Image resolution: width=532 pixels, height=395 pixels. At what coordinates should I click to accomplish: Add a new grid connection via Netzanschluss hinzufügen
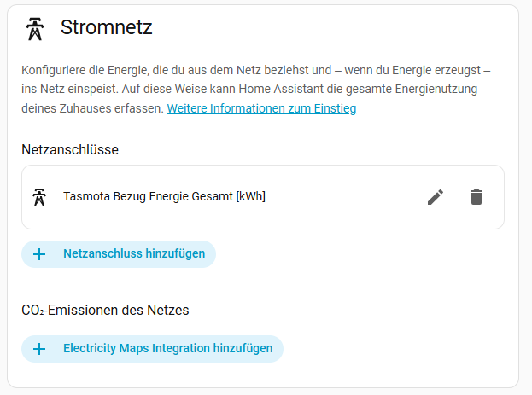point(119,254)
